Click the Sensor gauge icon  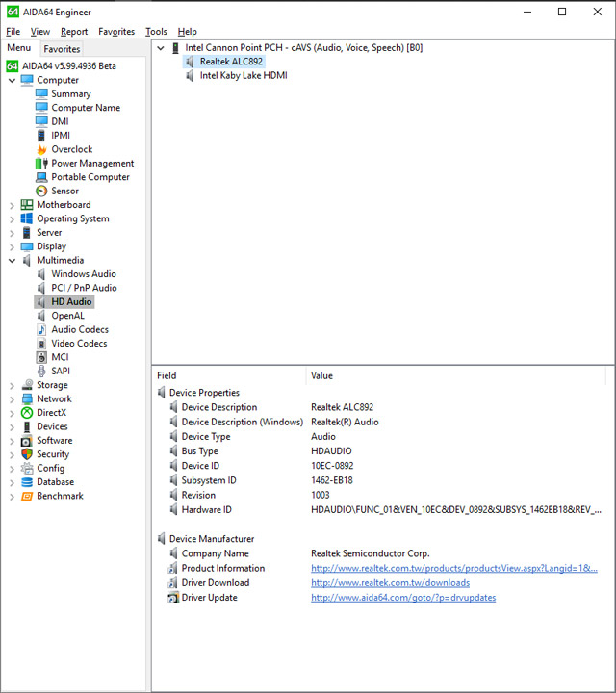[41, 191]
